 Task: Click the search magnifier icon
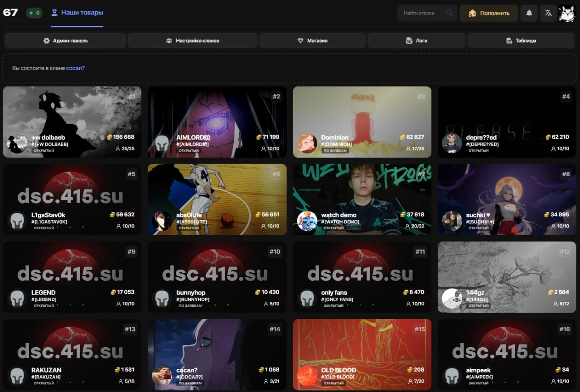click(x=449, y=13)
